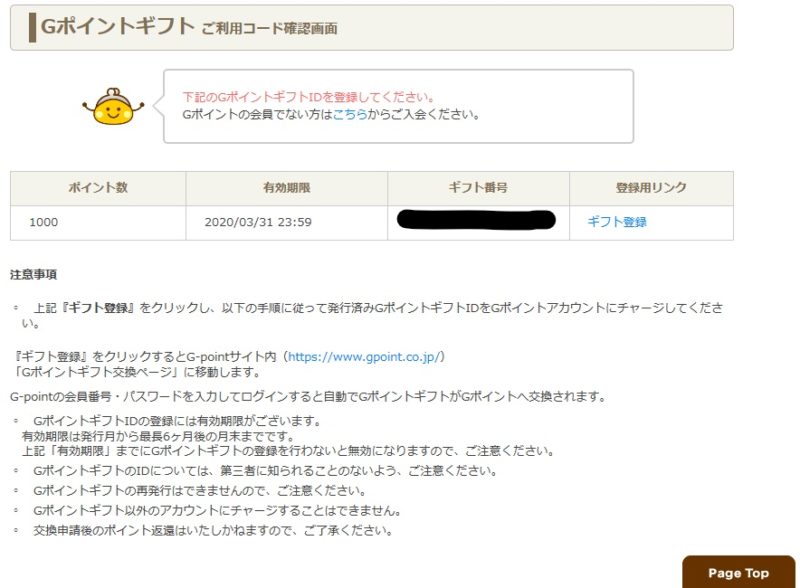The height and width of the screenshot is (588, 800).
Task: Click the note about 第三者に知られることのないよう
Action: (x=265, y=471)
